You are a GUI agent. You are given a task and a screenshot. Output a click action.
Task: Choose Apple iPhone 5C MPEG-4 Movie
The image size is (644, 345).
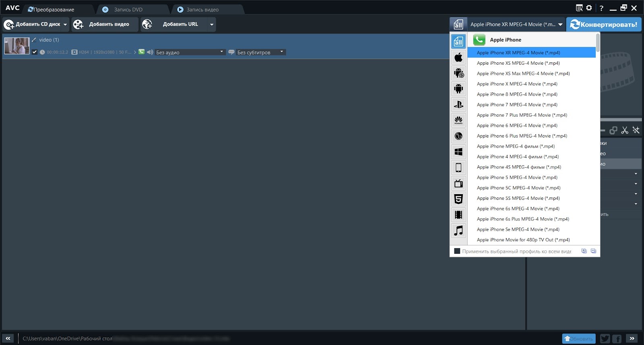tap(531, 188)
